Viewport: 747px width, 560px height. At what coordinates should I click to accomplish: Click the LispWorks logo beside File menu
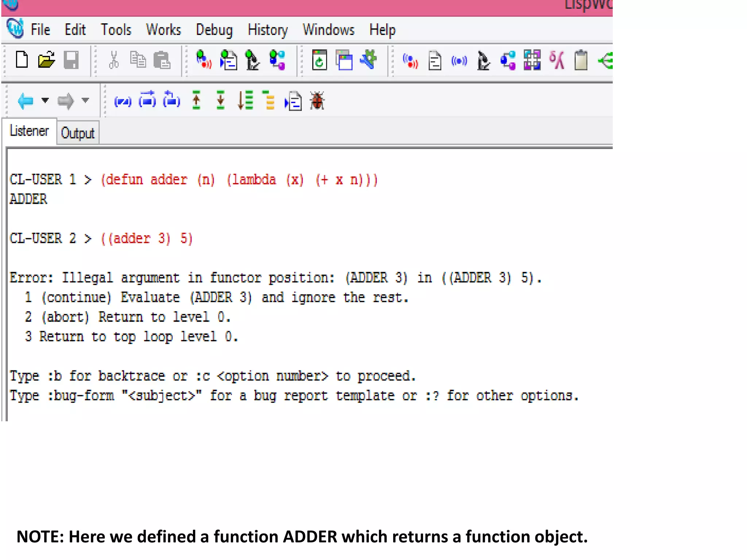pos(15,28)
